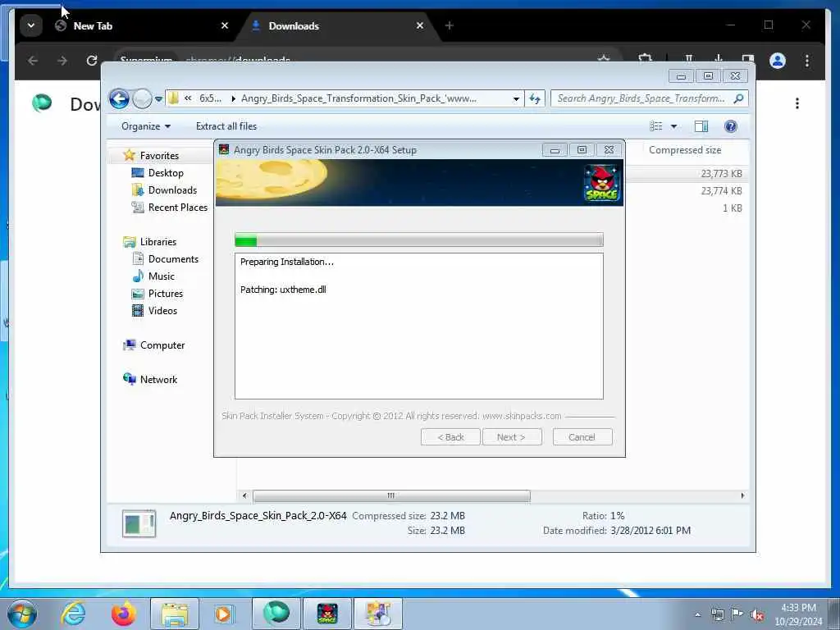Screen dimensions: 840x630
Task: Click Extract all files
Action: point(226,126)
